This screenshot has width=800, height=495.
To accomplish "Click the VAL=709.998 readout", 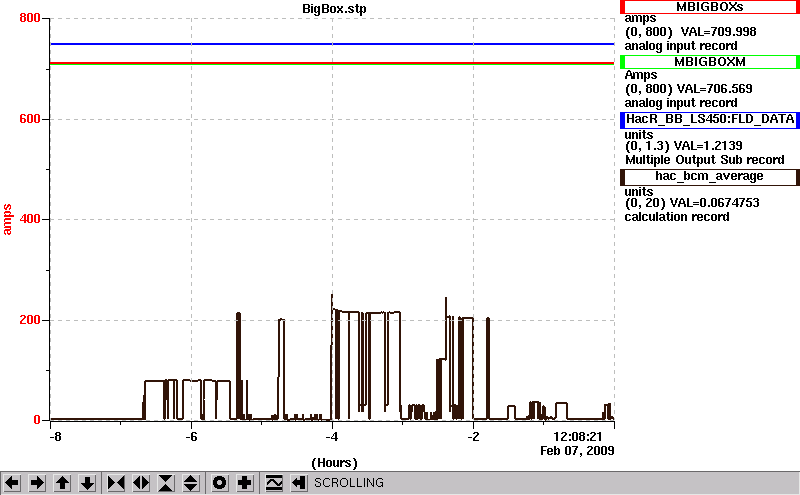I will [718, 32].
